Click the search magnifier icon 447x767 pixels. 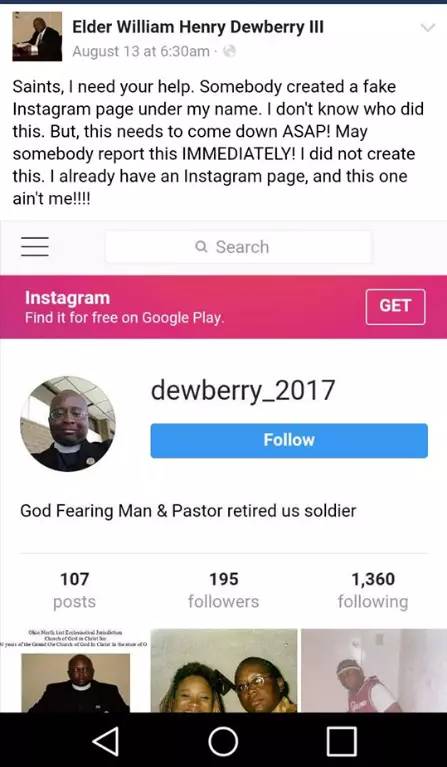pyautogui.click(x=201, y=247)
